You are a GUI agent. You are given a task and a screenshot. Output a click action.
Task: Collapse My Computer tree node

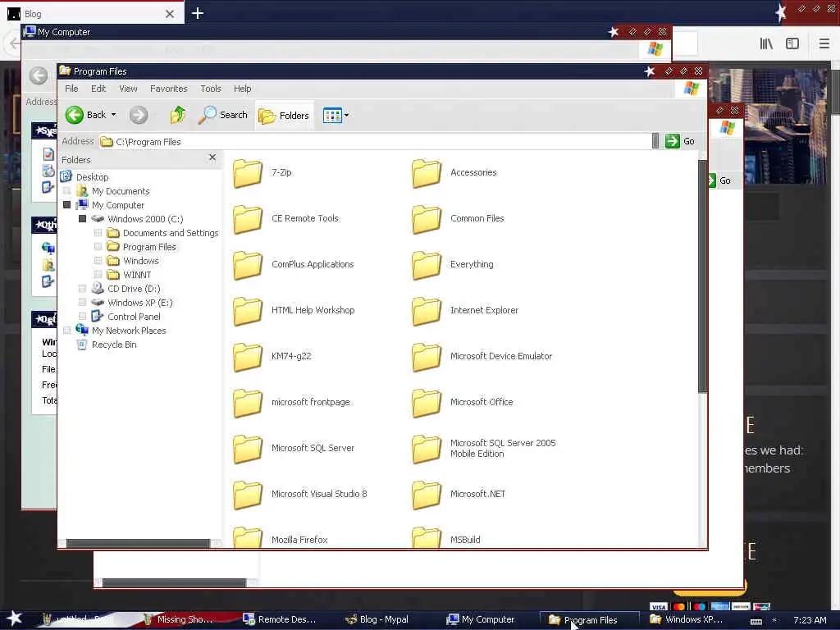pyautogui.click(x=67, y=204)
